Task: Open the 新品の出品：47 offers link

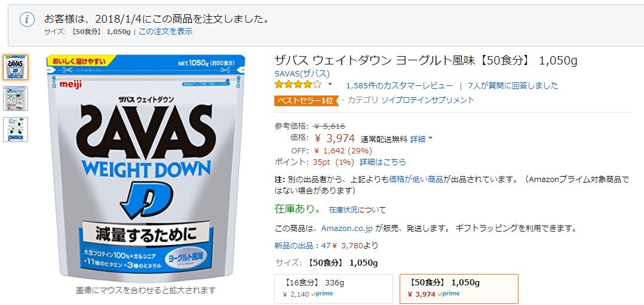Action: coord(302,246)
